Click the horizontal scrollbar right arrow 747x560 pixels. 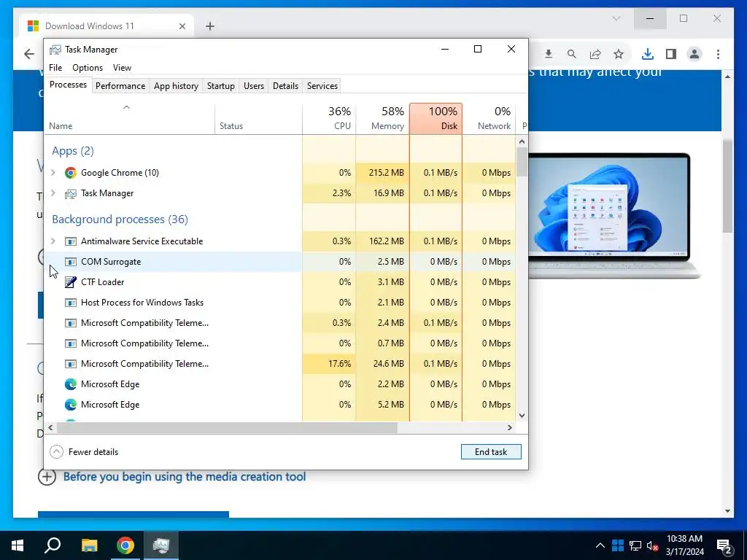(510, 427)
